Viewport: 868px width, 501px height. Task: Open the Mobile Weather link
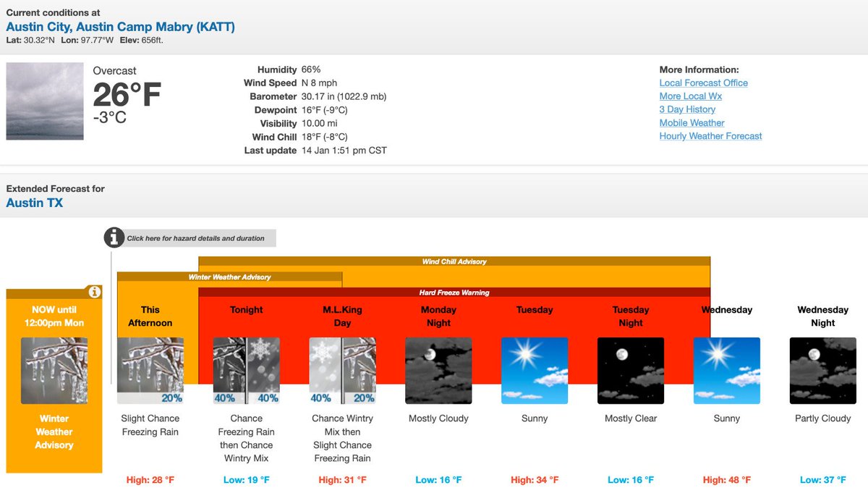[692, 123]
